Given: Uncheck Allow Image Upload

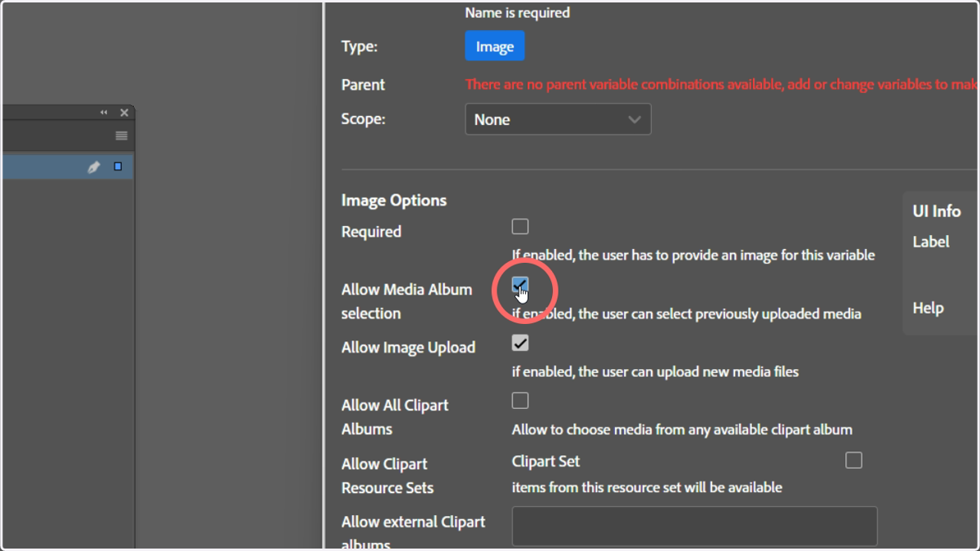Looking at the screenshot, I should (x=520, y=343).
